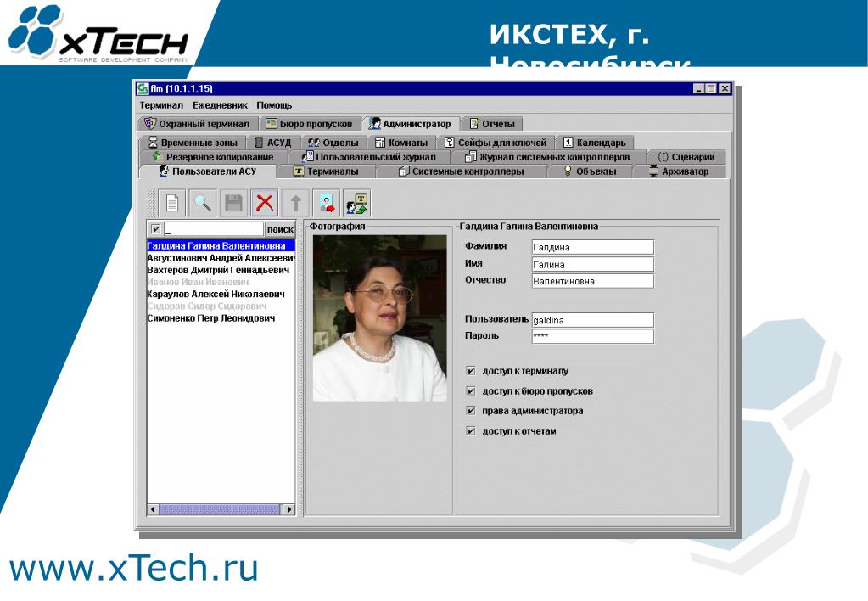The width and height of the screenshot is (868, 601).
Task: Select Караулов Алексей Николаевич in list
Action: 221,294
